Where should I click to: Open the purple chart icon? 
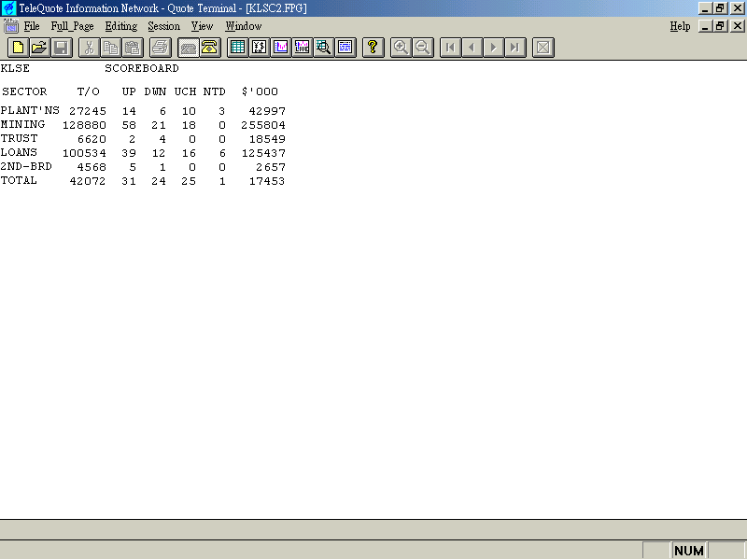(281, 48)
